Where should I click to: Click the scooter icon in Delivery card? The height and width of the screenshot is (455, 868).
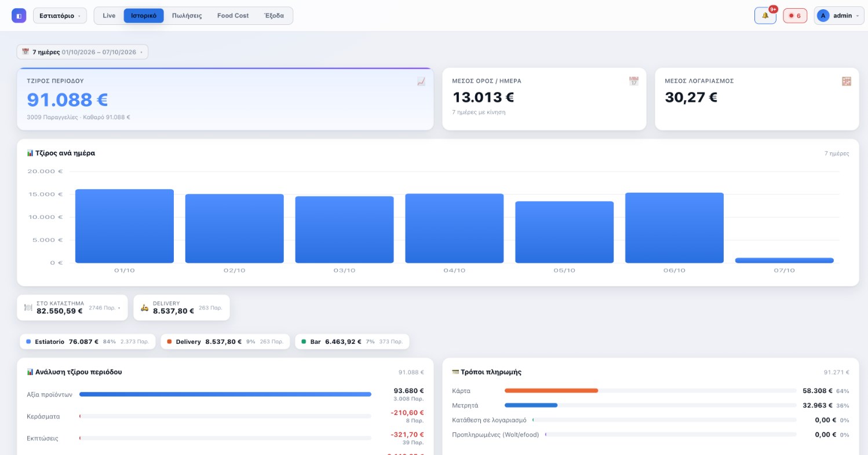point(145,307)
